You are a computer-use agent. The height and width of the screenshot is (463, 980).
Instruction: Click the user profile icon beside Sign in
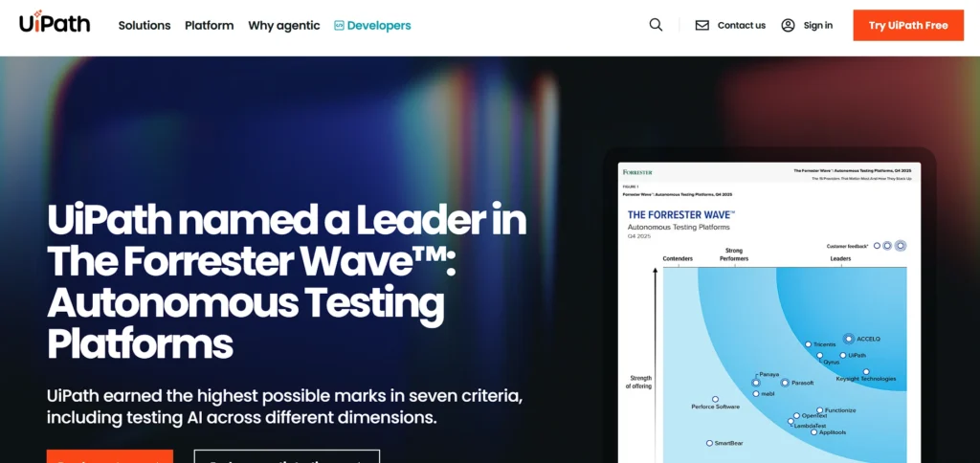click(788, 26)
